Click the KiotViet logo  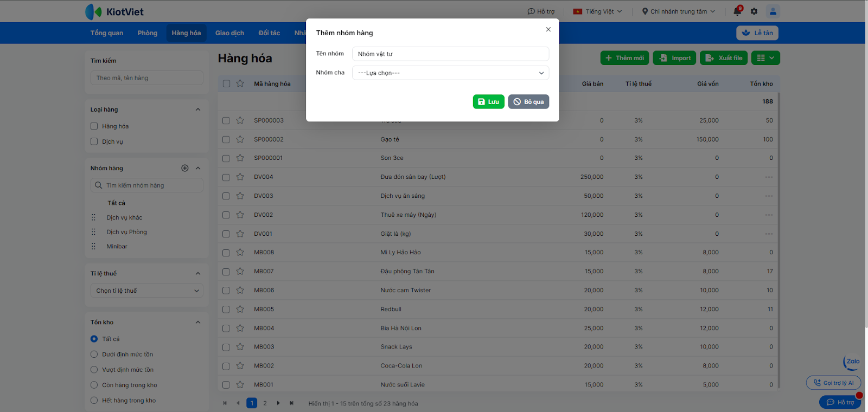[114, 11]
